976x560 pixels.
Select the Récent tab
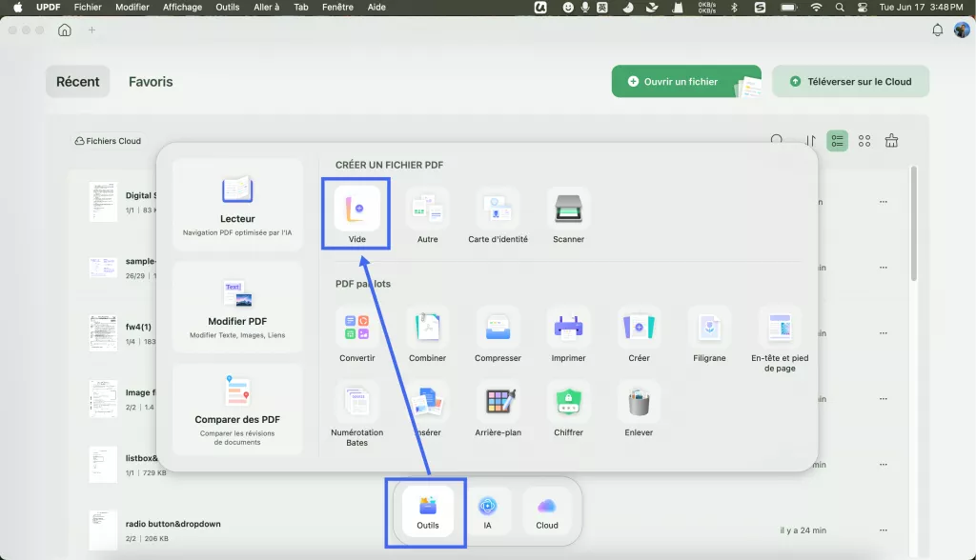click(x=78, y=82)
